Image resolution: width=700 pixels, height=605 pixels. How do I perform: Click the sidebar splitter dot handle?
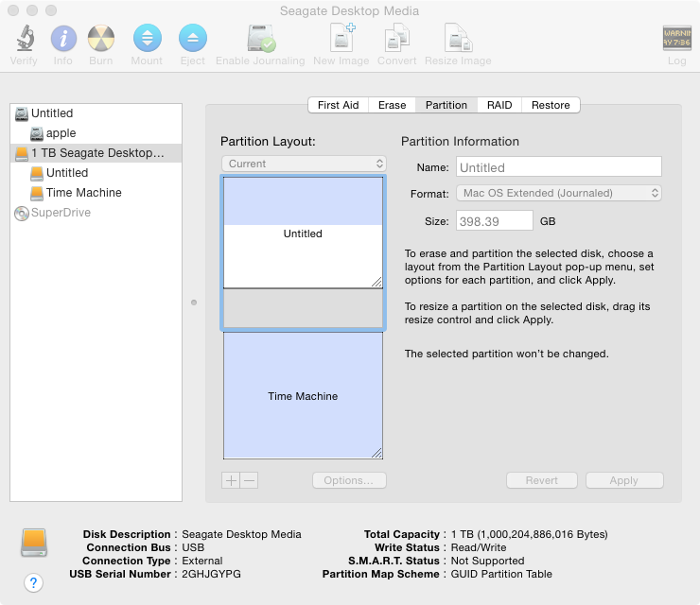coord(194,302)
